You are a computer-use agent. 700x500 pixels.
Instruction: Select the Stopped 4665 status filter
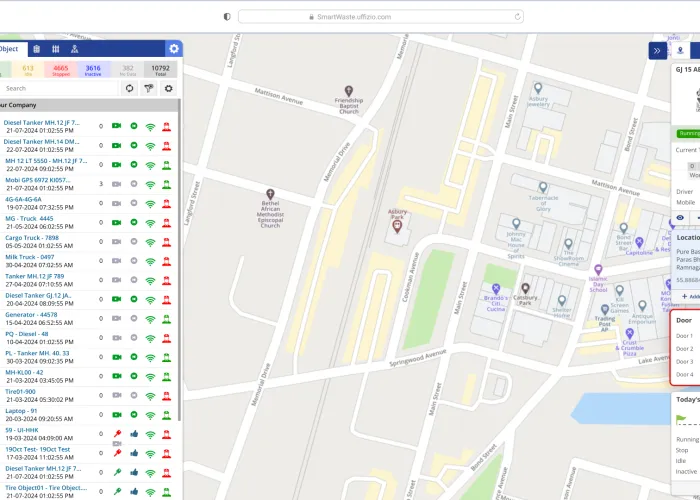pos(60,69)
